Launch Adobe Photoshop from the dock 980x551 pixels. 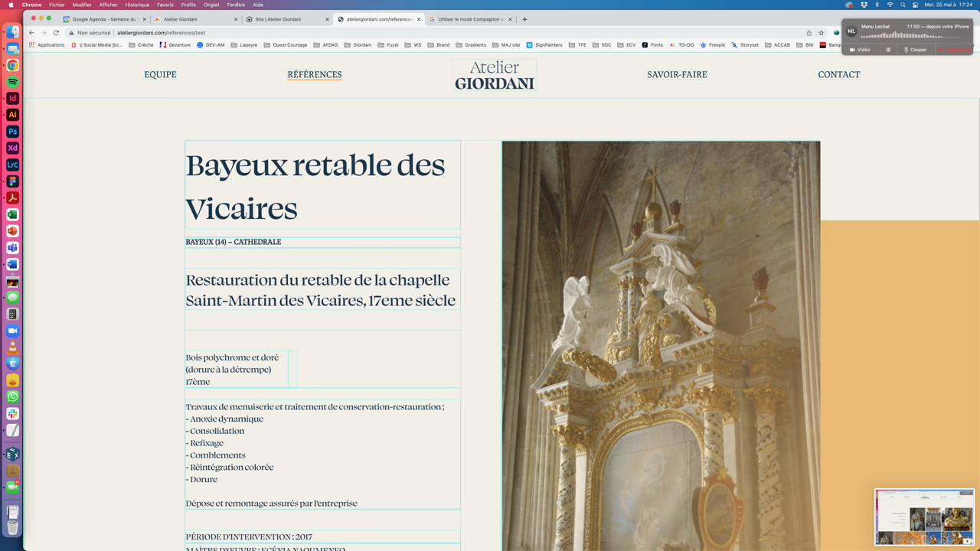12,132
